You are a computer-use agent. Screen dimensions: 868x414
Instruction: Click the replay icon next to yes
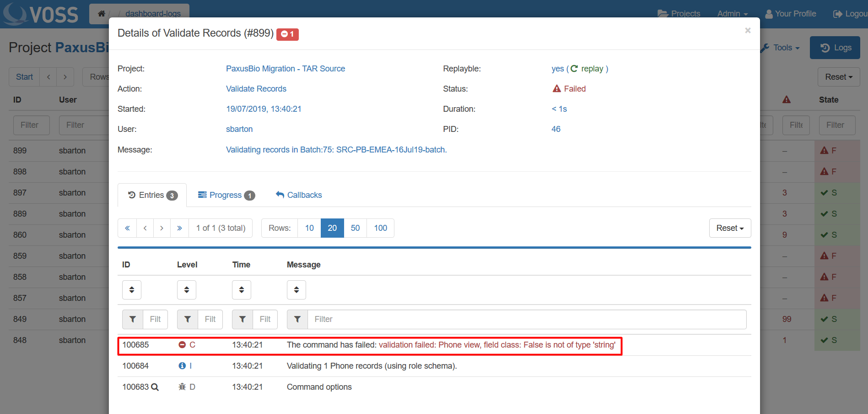(x=574, y=69)
